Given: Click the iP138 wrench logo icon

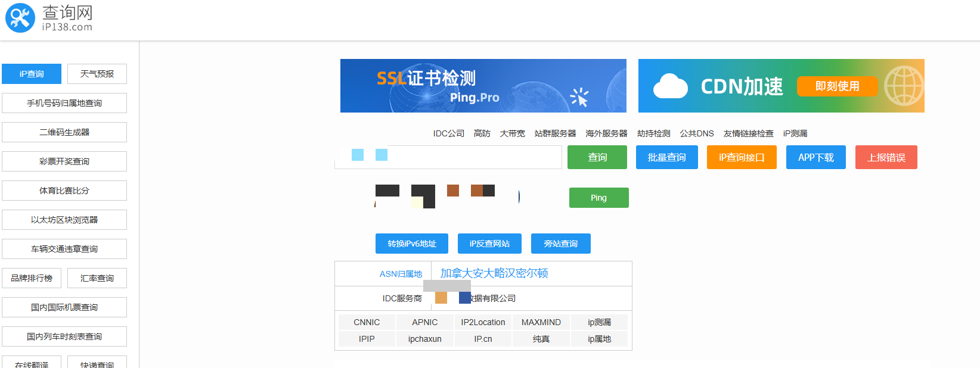Looking at the screenshot, I should pos(20,18).
